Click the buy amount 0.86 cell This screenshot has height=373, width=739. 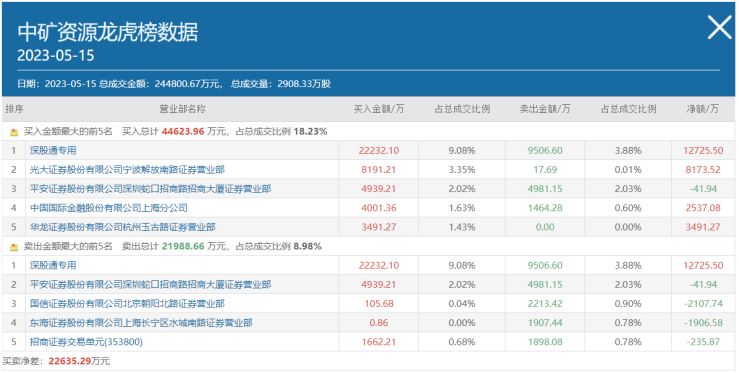pos(379,323)
